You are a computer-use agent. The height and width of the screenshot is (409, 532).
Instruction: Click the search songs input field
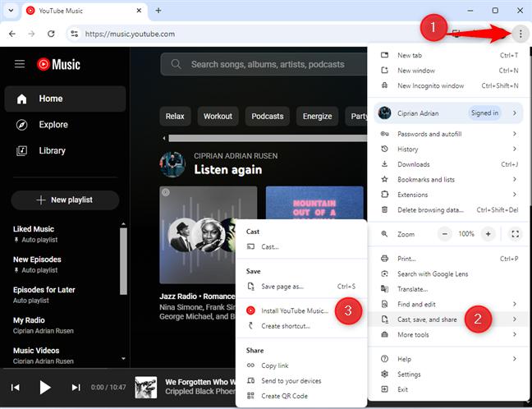coord(264,64)
